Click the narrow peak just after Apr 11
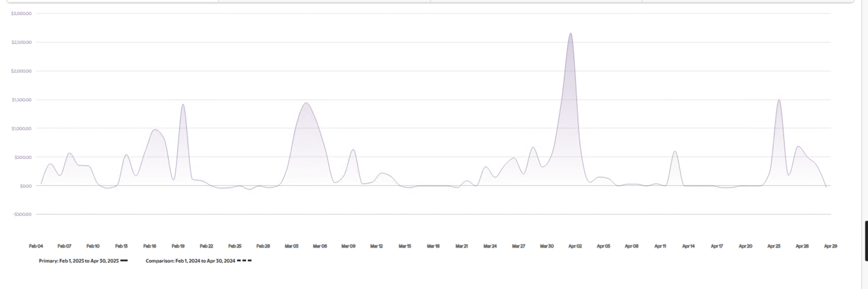 point(675,151)
